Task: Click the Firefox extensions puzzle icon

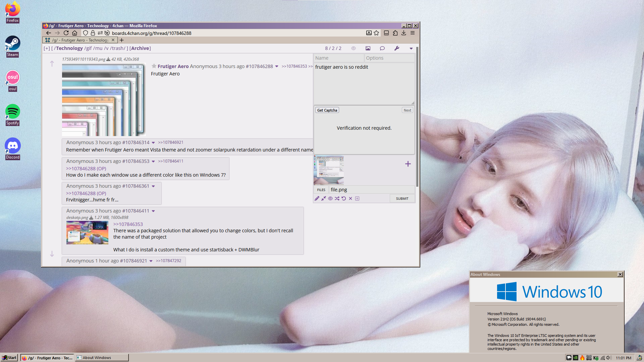Action: [395, 33]
